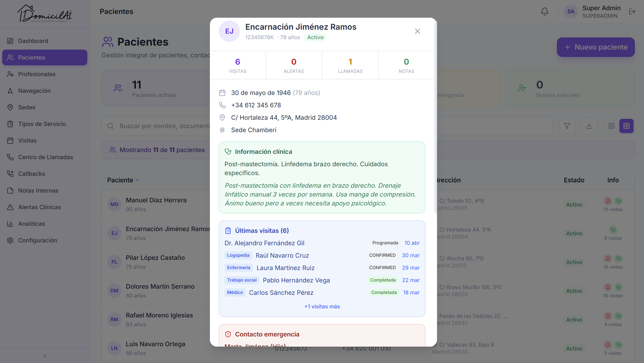Viewport: 644px width, 363px height.
Task: Go to Centro de Llamadas
Action: coord(45,157)
